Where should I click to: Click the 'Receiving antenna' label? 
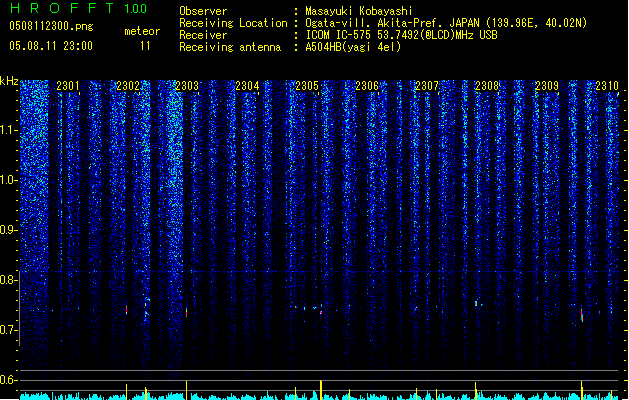coord(230,47)
